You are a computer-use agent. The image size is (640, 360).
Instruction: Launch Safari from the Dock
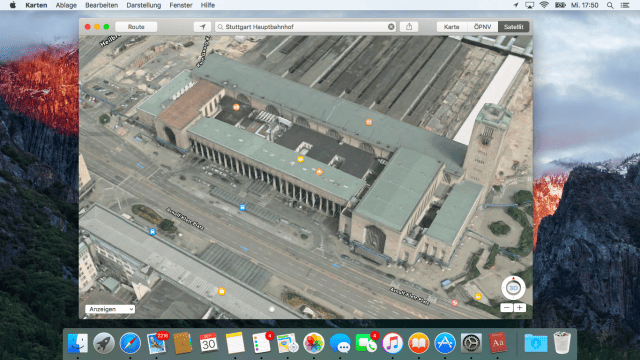(x=130, y=343)
